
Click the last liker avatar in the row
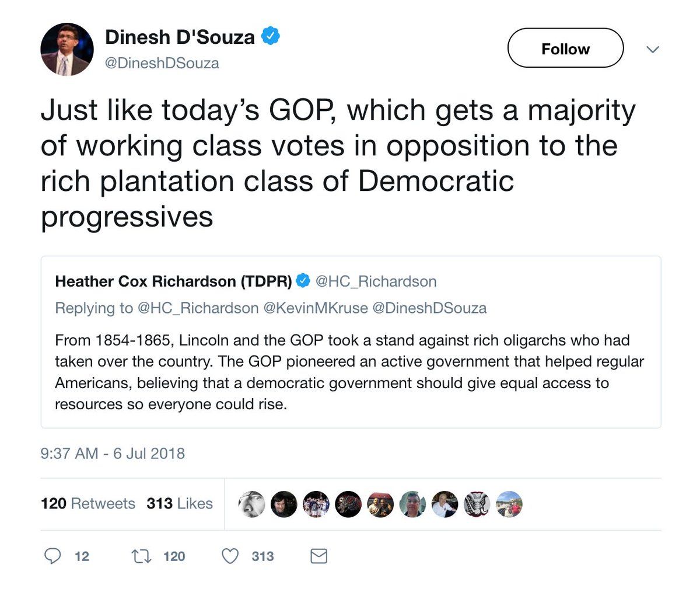point(509,504)
